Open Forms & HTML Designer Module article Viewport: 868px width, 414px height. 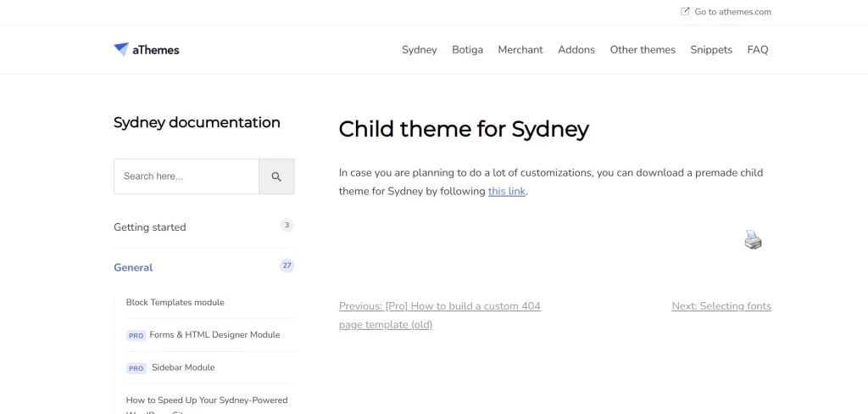(214, 335)
